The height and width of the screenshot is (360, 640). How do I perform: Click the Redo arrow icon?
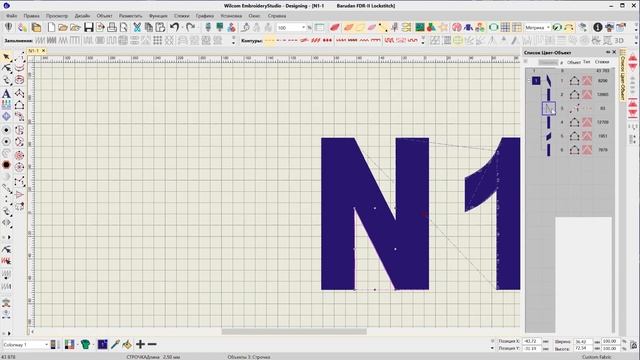(190, 27)
